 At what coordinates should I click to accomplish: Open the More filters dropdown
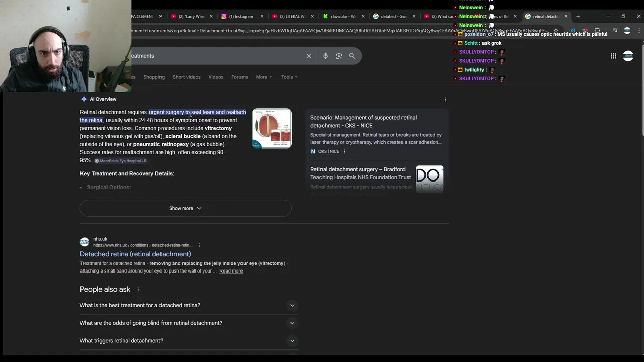[x=264, y=77]
